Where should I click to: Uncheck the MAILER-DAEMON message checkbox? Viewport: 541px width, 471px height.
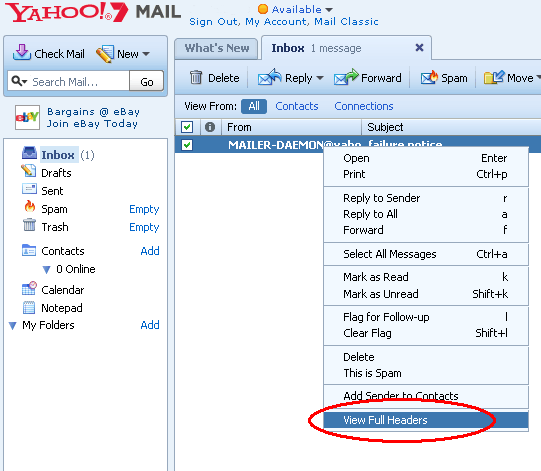187,145
